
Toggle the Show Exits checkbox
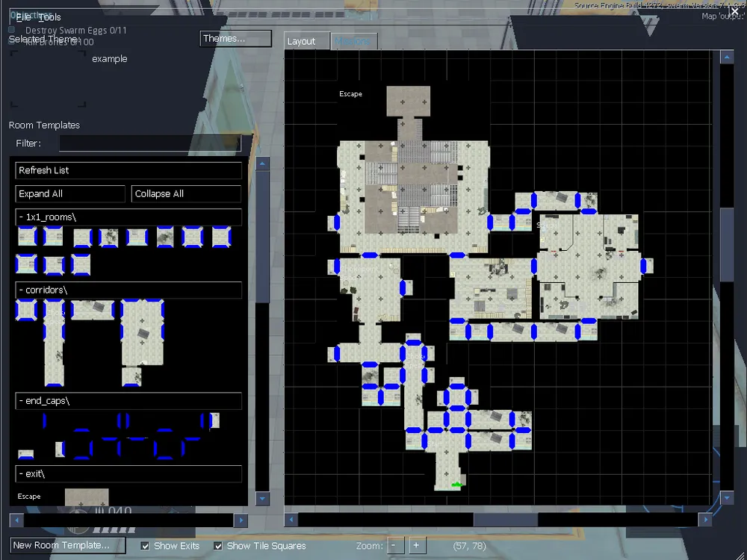[x=146, y=546]
